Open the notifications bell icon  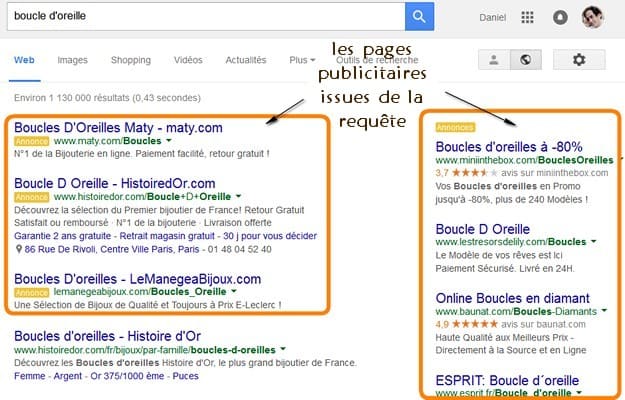point(560,17)
